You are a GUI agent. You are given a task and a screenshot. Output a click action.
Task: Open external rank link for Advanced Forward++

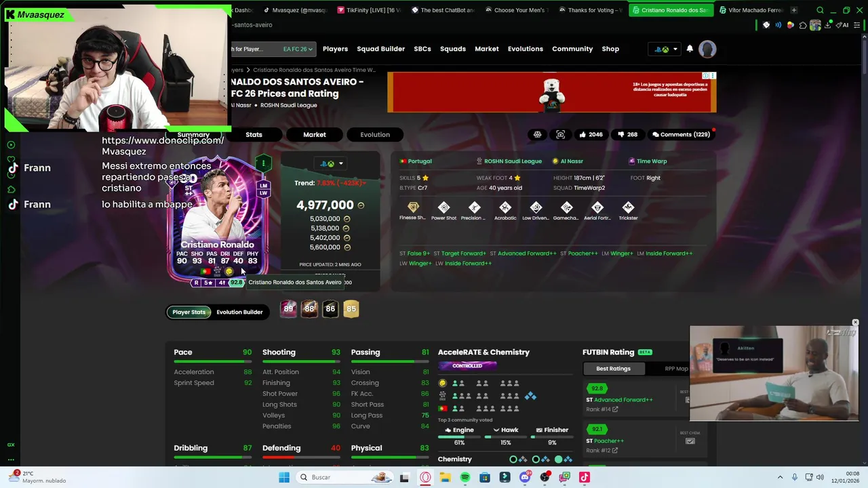(x=615, y=409)
